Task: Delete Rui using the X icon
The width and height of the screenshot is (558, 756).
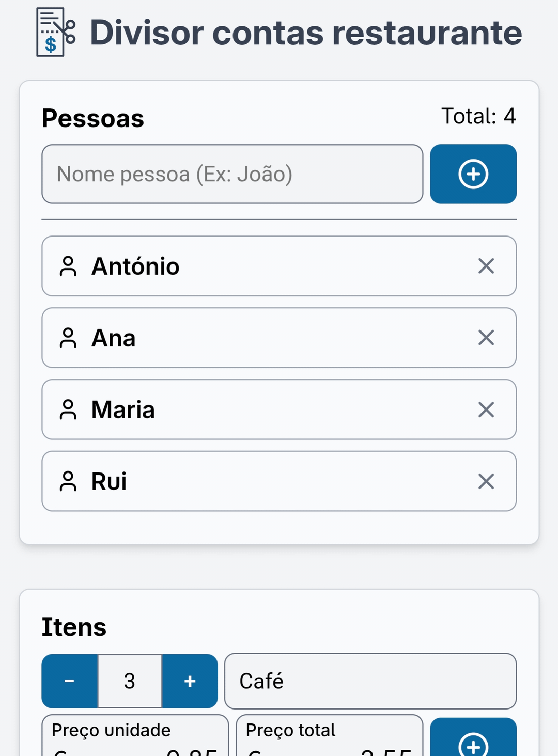Action: 486,481
